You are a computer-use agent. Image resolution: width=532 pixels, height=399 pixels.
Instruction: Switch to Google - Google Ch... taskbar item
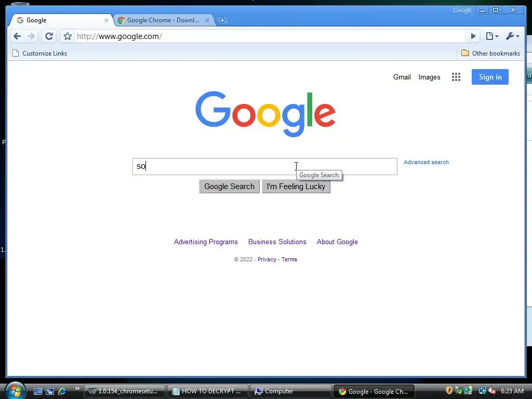[374, 391]
